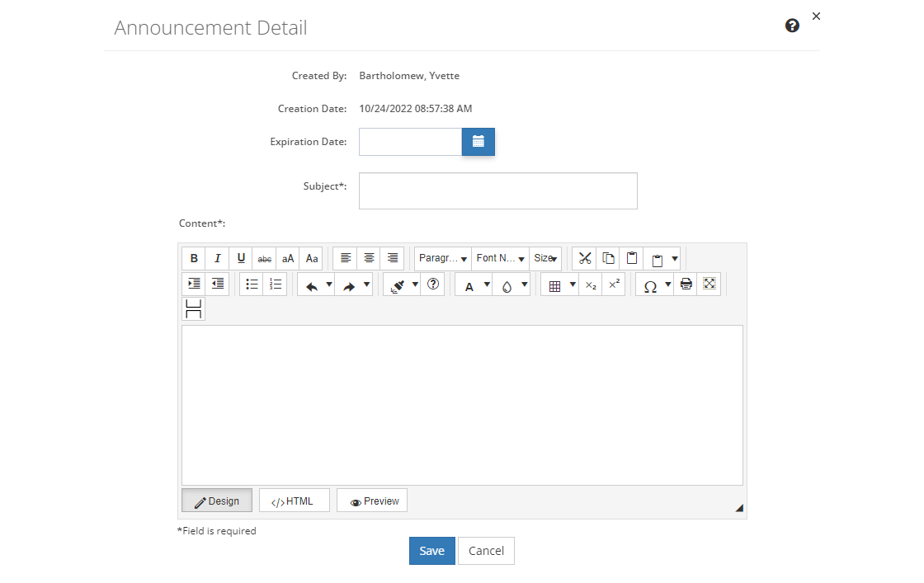
Task: Open the expiration date calendar picker
Action: (x=478, y=142)
